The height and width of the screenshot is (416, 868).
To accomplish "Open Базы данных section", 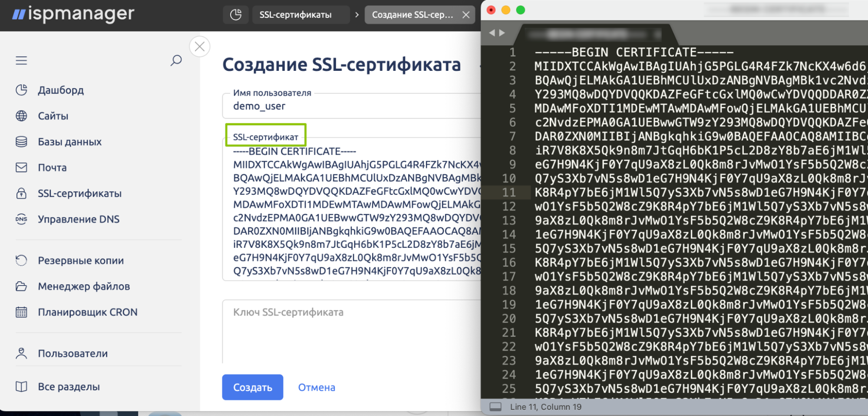I will click(69, 142).
